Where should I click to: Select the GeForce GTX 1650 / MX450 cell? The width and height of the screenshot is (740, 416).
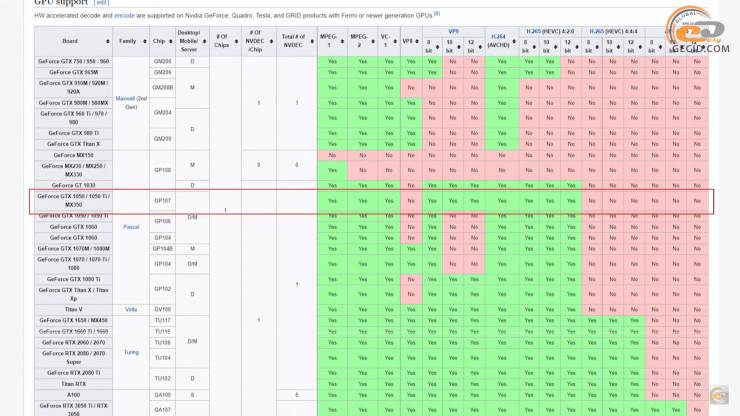[73, 321]
